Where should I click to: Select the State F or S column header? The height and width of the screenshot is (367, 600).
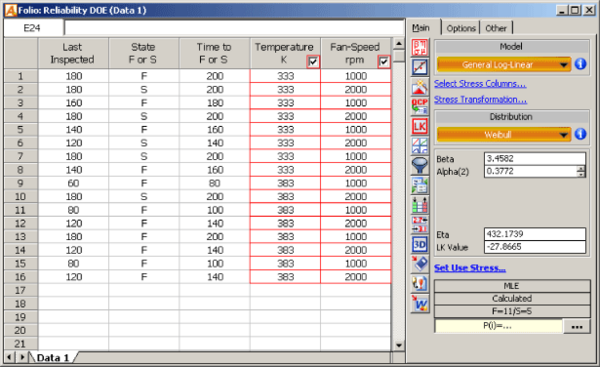tap(143, 53)
